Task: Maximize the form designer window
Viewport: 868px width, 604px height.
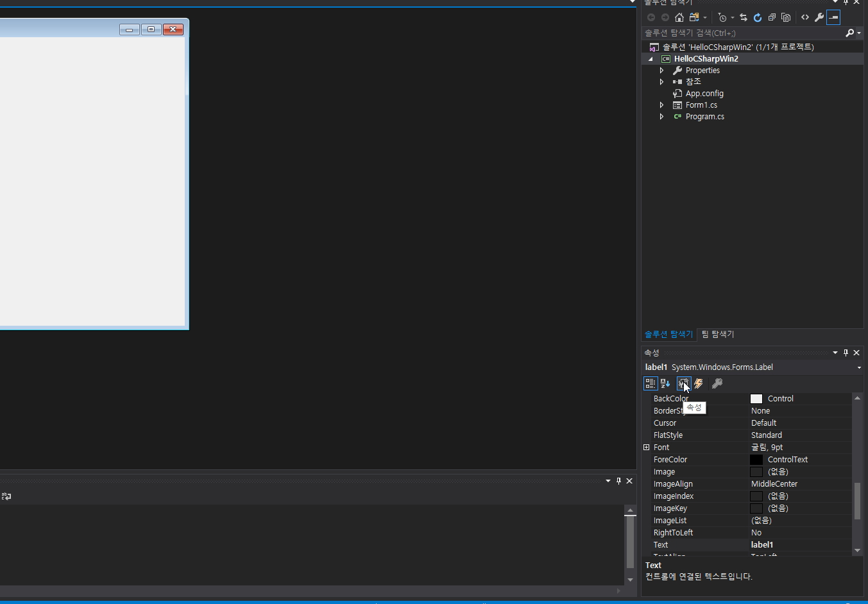Action: click(x=151, y=29)
